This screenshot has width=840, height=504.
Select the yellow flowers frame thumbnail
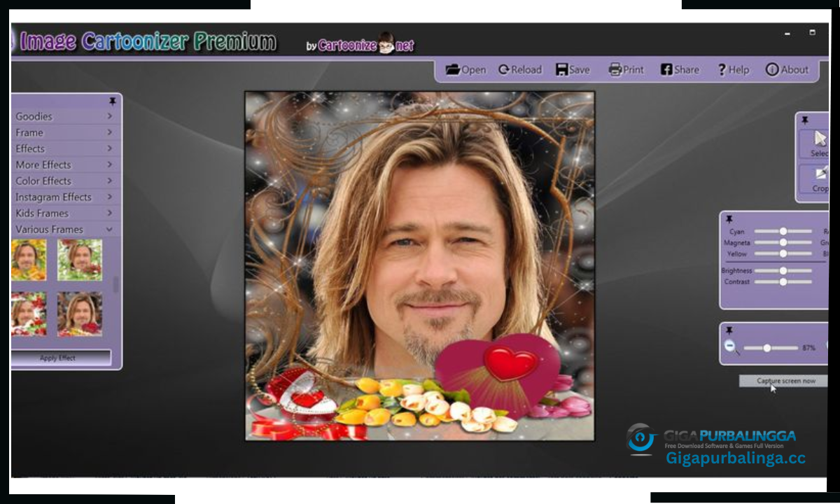pyautogui.click(x=29, y=260)
